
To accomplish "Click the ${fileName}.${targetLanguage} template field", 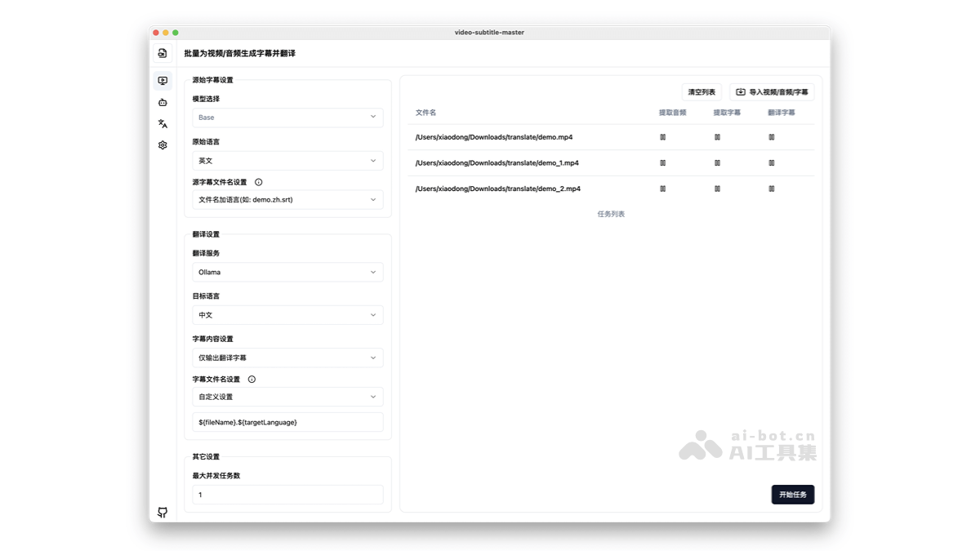I will pyautogui.click(x=287, y=422).
